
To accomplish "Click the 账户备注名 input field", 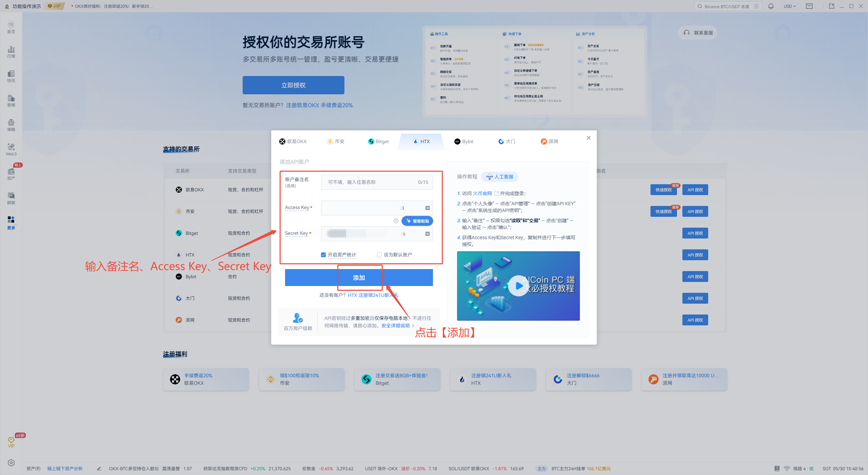I will point(377,182).
